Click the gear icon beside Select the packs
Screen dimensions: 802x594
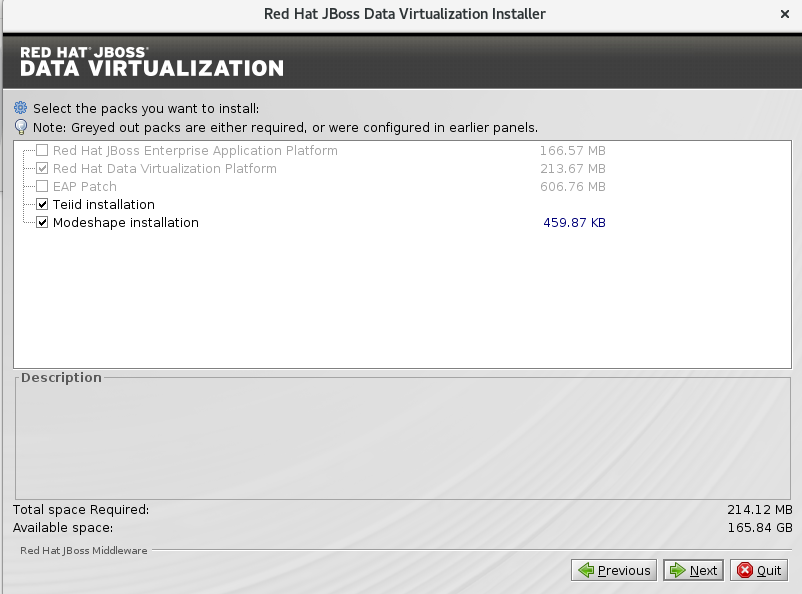coord(20,108)
